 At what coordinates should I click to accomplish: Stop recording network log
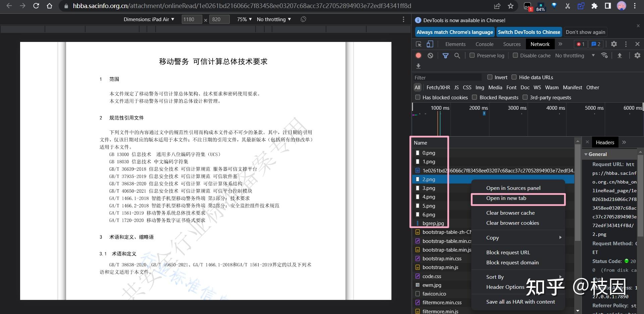(418, 55)
